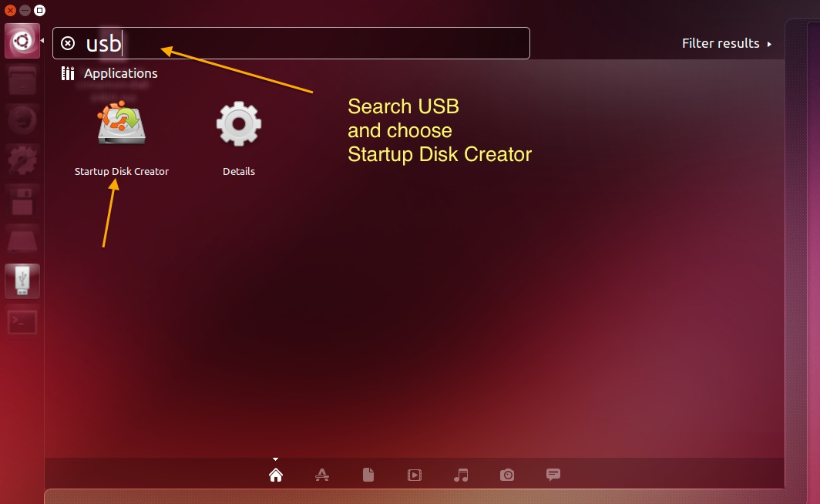Switch to the Music lens
Image resolution: width=820 pixels, height=504 pixels.
(x=461, y=475)
